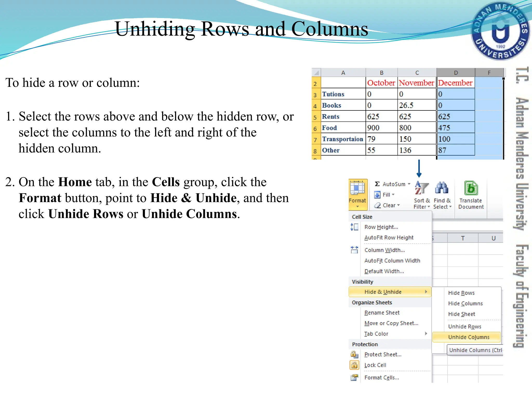Open the AutoSum dropdown arrow
This screenshot has height=399, width=532.
409,184
